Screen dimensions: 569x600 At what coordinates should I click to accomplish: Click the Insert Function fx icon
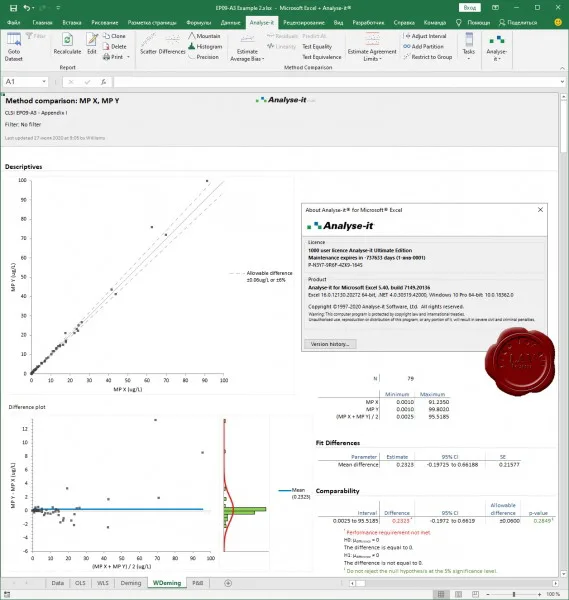click(103, 82)
